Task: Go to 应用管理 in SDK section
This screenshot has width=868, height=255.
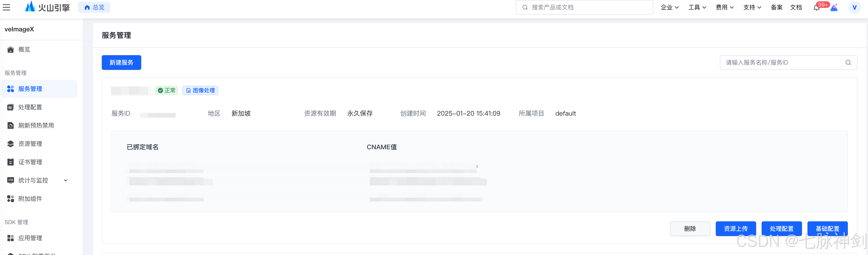Action: point(30,238)
